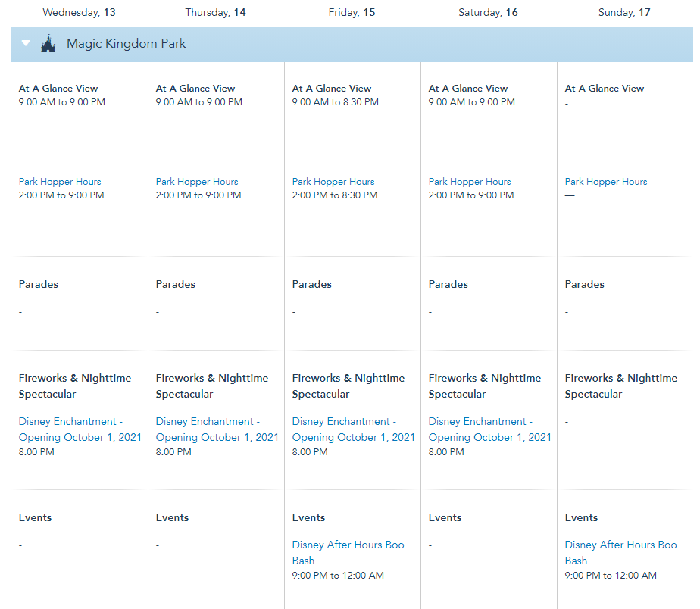Select the Sunday, 17 column header

pos(624,12)
